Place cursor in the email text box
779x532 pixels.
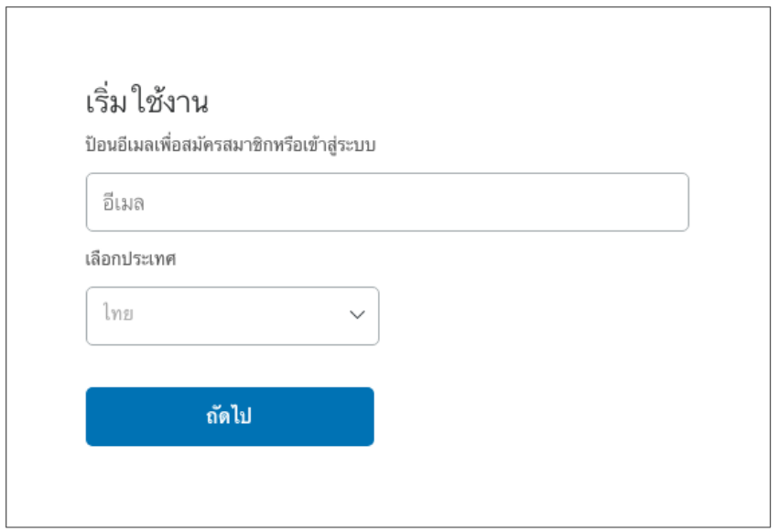[387, 202]
